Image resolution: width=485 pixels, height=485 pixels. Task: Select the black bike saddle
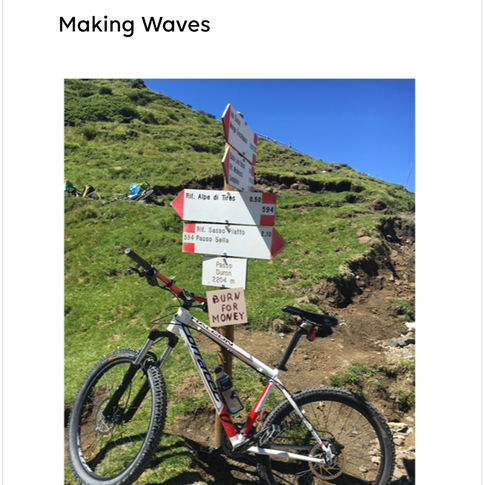[310, 316]
